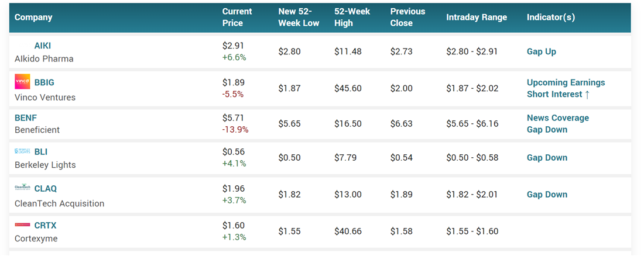Viewport: 644px width, 256px height.
Task: Click the Berkeley Lights logo icon
Action: 22,151
